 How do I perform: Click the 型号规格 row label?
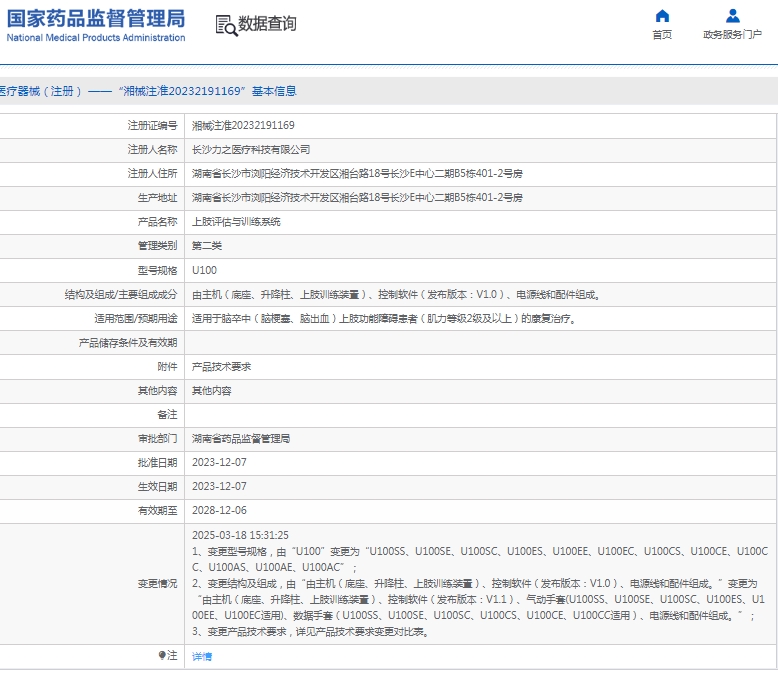[x=157, y=271]
